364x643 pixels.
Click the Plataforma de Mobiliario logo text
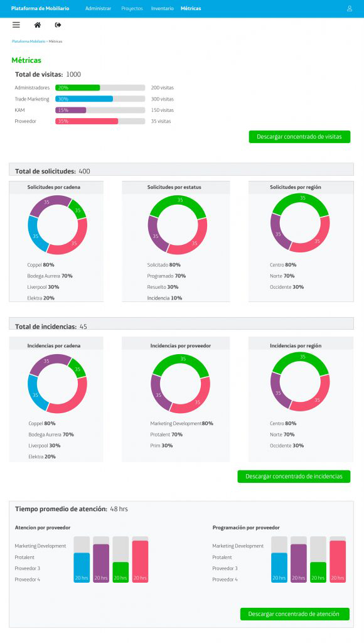(40, 8)
